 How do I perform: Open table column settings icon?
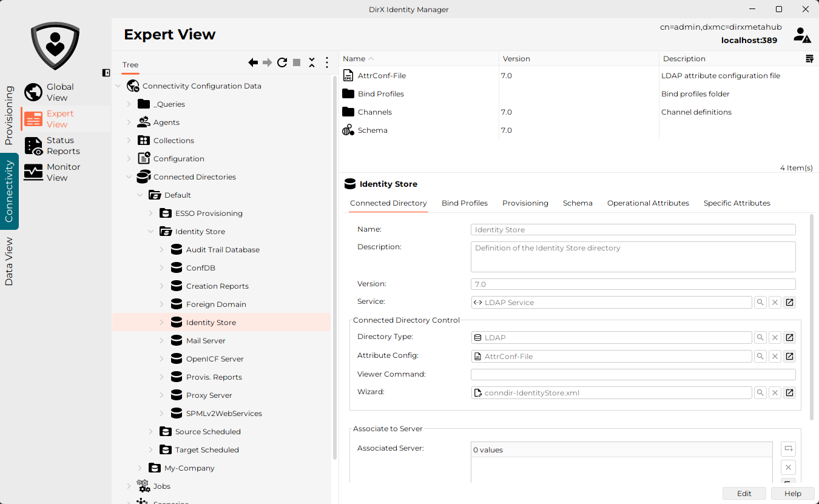(x=809, y=59)
